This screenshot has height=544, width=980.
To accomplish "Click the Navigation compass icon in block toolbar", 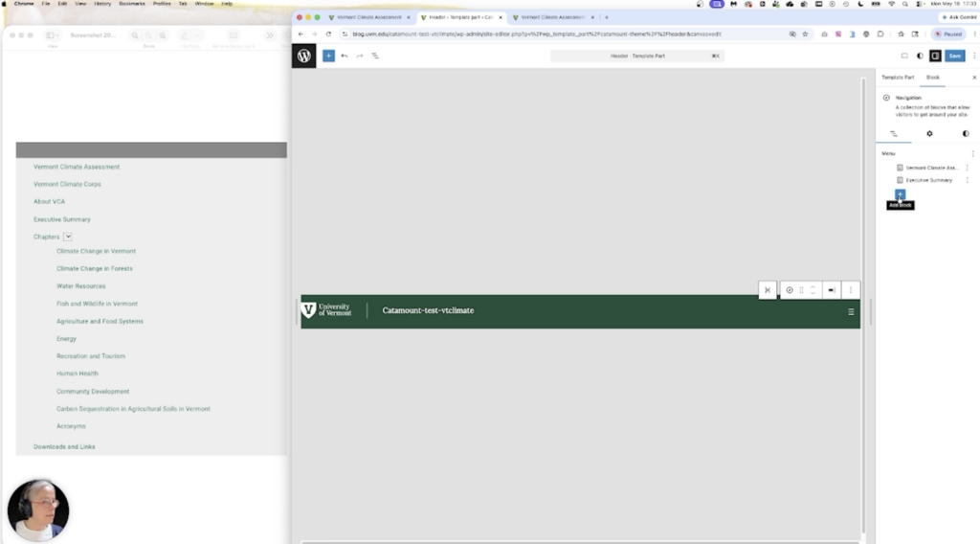I will (790, 290).
